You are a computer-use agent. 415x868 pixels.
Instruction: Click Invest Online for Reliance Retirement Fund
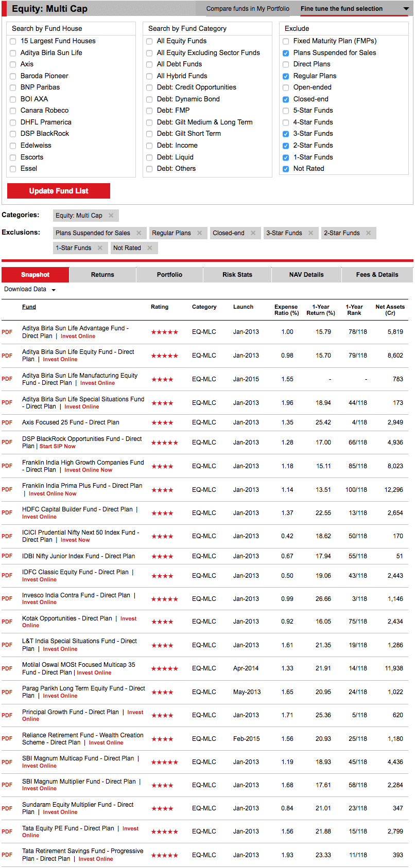tap(106, 742)
